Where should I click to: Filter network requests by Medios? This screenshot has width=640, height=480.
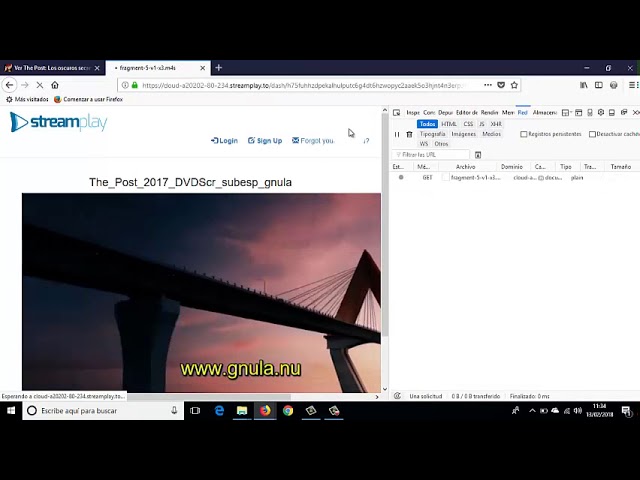[x=491, y=134]
